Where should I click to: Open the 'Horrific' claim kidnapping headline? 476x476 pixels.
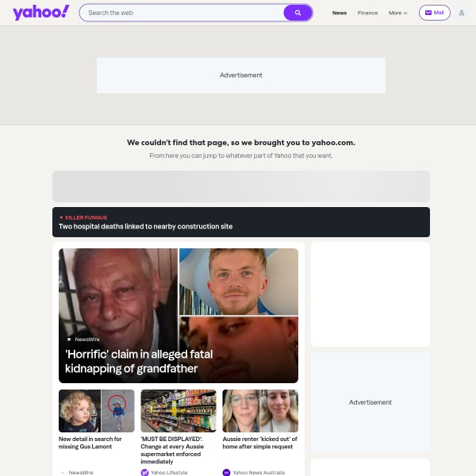(139, 361)
